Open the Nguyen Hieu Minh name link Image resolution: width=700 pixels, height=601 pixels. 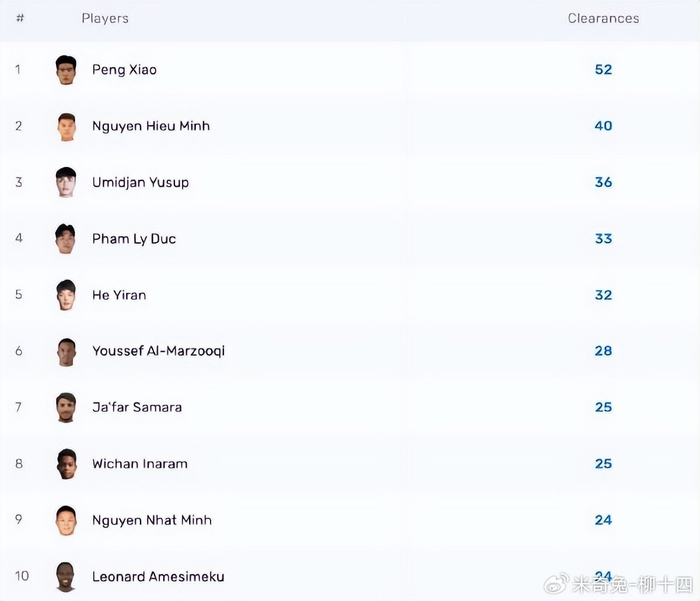click(151, 126)
